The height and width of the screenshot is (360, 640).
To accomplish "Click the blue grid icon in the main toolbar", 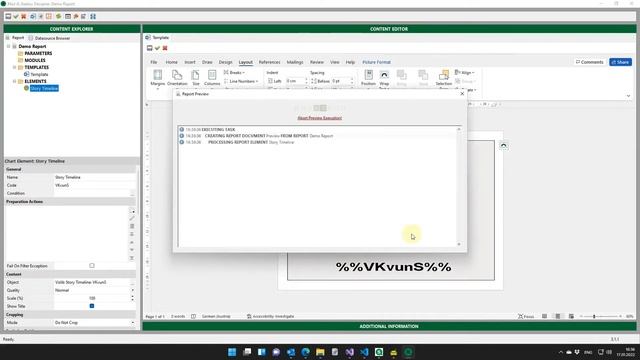I will point(93,16).
